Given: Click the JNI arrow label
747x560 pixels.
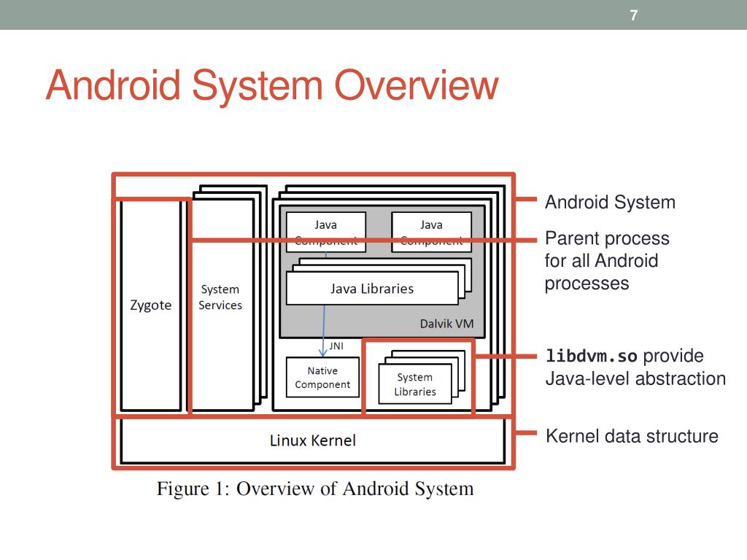Looking at the screenshot, I should (336, 346).
